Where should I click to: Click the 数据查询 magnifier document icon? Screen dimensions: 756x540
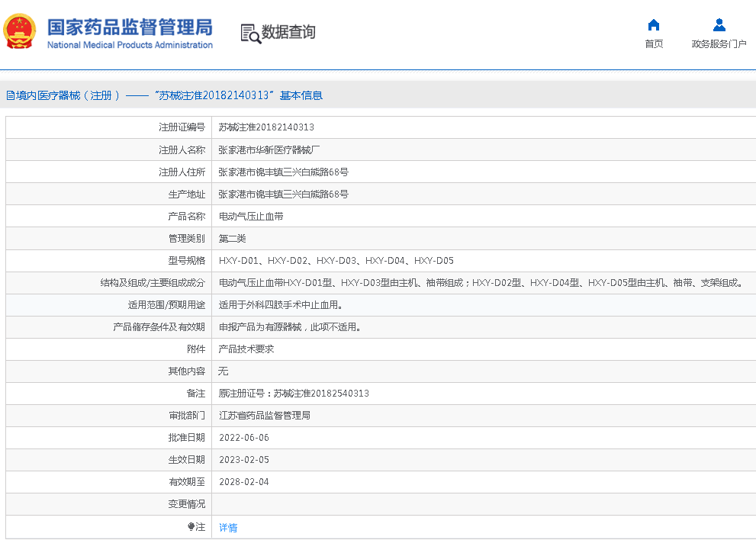250,33
